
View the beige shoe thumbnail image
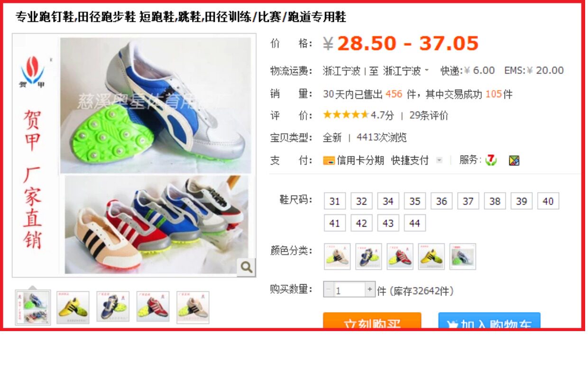point(193,307)
